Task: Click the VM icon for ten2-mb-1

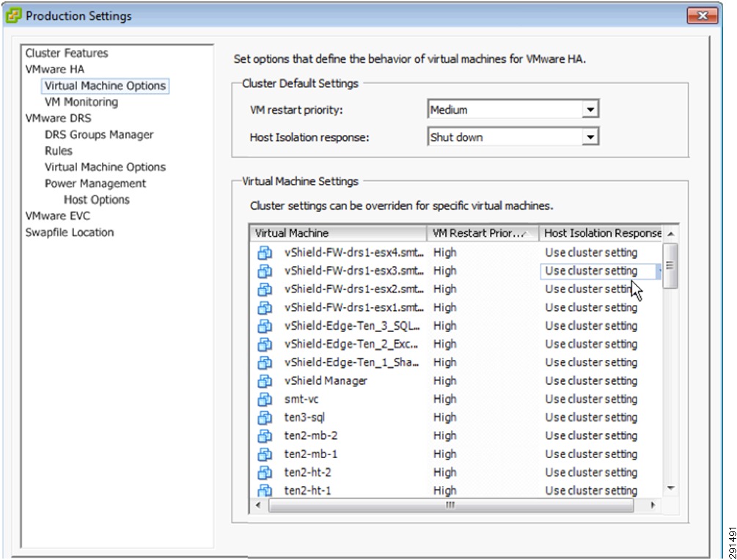Action: (265, 454)
